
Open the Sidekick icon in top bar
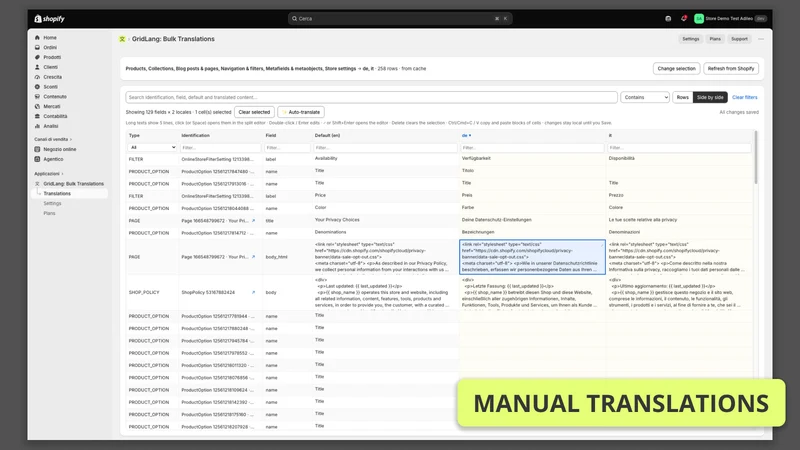[x=668, y=19]
